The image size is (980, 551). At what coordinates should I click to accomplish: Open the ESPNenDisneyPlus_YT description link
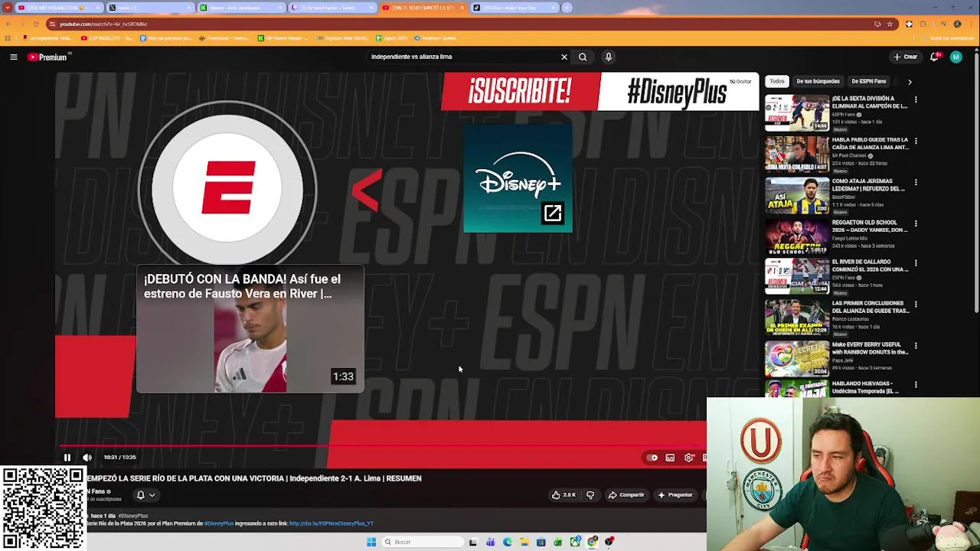(332, 523)
